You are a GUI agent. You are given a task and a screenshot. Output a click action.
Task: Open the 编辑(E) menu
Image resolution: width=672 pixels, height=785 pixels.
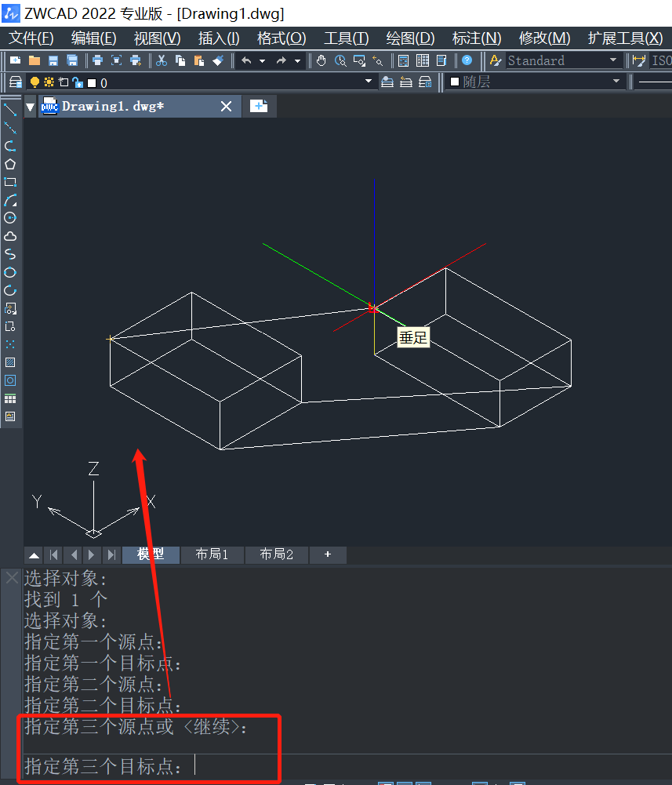93,38
